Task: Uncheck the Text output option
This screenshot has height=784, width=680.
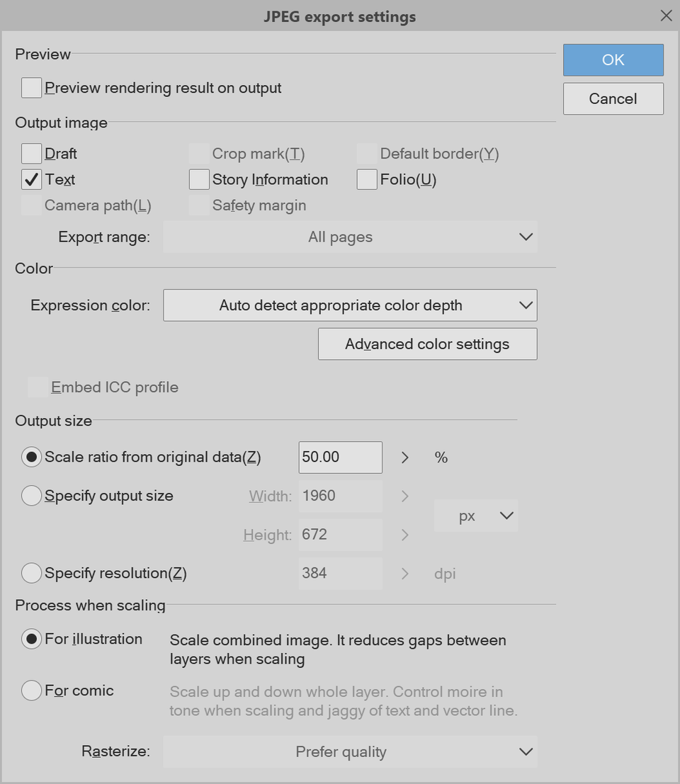Action: (31, 179)
